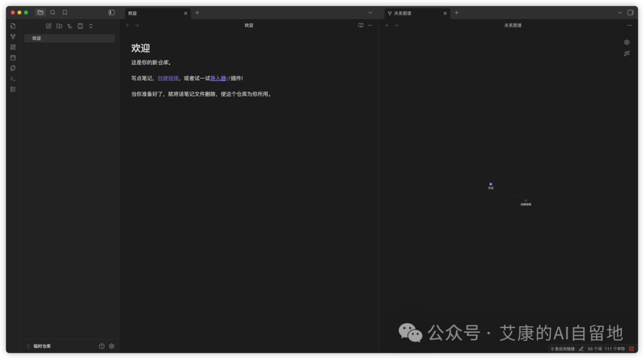Close the 欢迎 tab
Image resolution: width=644 pixels, height=359 pixels.
click(185, 13)
